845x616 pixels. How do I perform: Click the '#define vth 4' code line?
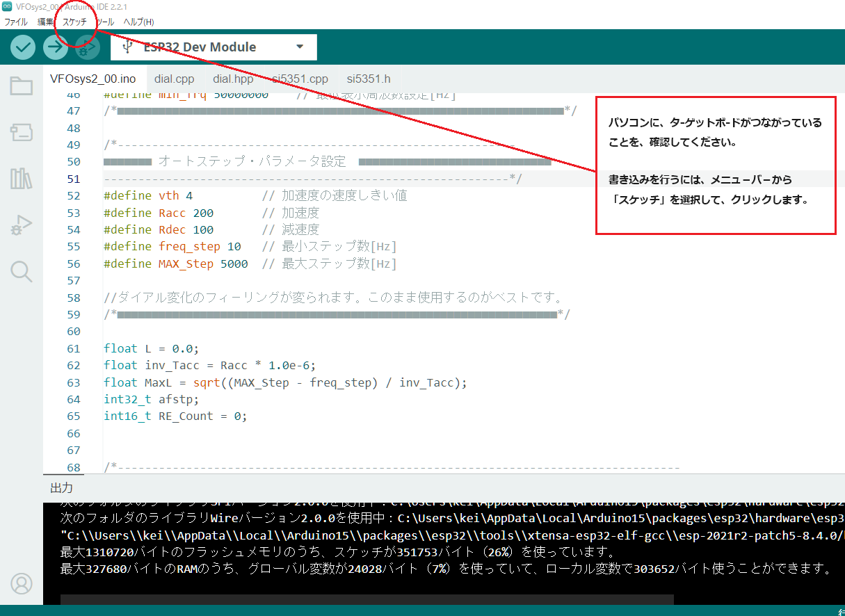(x=148, y=196)
